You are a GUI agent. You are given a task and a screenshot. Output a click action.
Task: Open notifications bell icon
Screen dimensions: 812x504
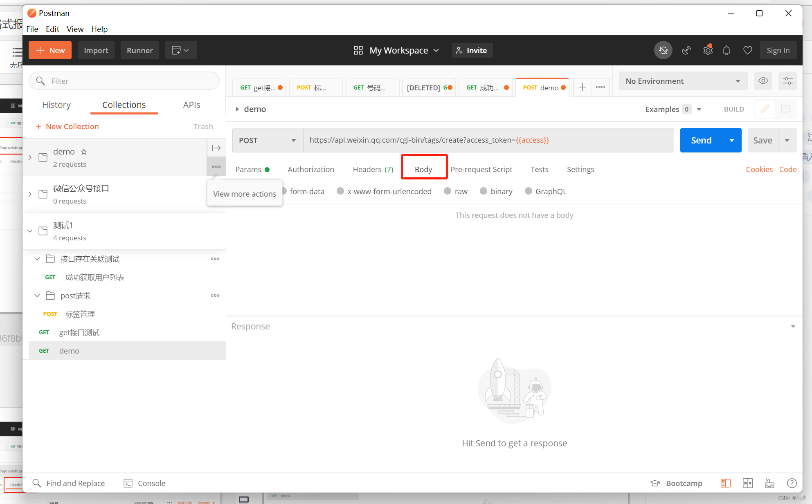click(x=727, y=50)
